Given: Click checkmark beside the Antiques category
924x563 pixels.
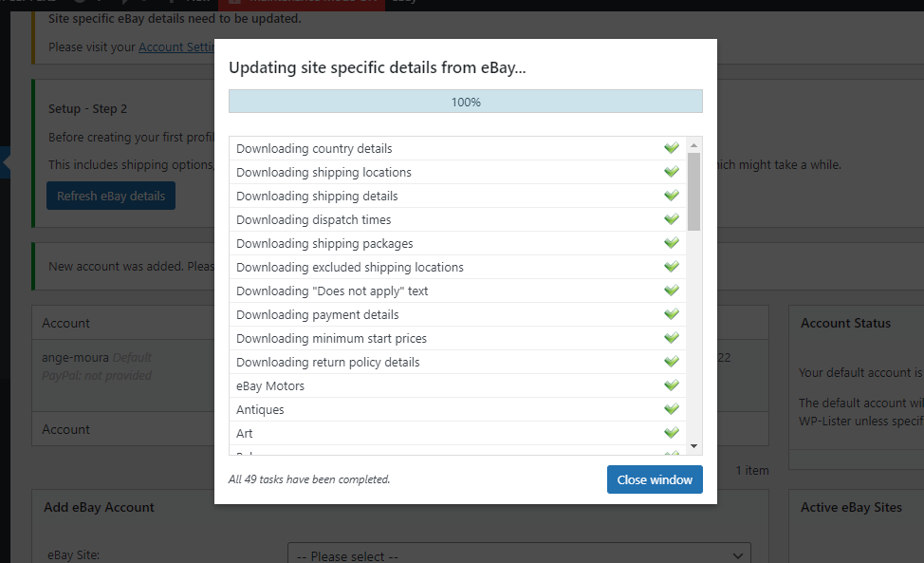Looking at the screenshot, I should (x=672, y=409).
